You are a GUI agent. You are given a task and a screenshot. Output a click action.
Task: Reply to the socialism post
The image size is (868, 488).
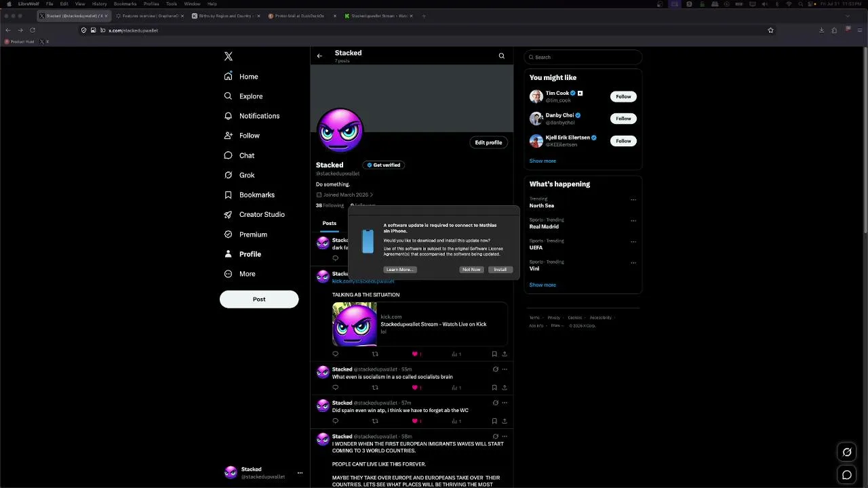tap(335, 388)
